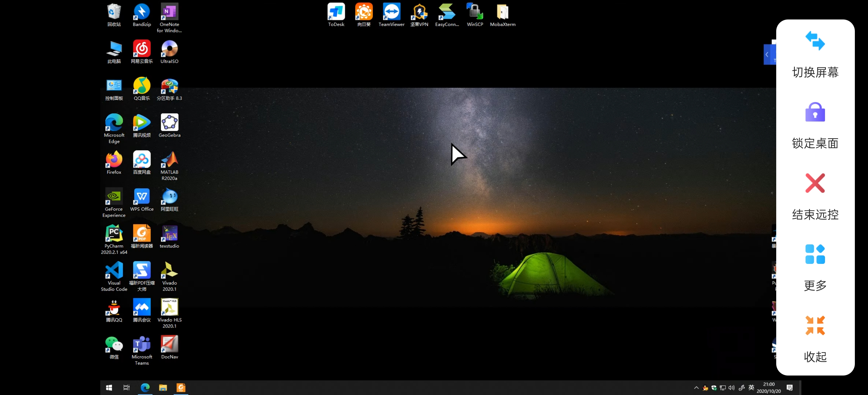This screenshot has height=395, width=868.
Task: Select the Bandizip desktop icon
Action: (x=142, y=15)
